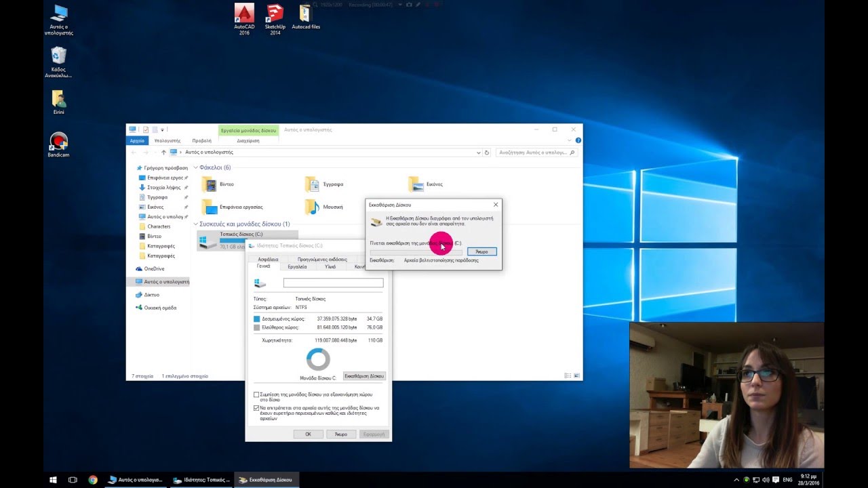Viewport: 868px width, 488px height.
Task: Open the Προηγούμενες εκδόσεις properties tab
Action: pyautogui.click(x=322, y=259)
